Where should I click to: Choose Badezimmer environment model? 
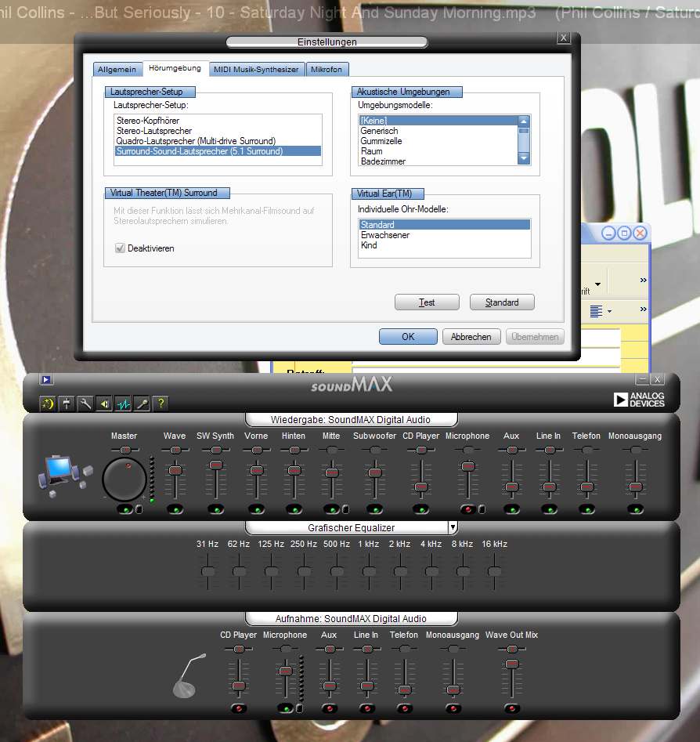pos(438,161)
